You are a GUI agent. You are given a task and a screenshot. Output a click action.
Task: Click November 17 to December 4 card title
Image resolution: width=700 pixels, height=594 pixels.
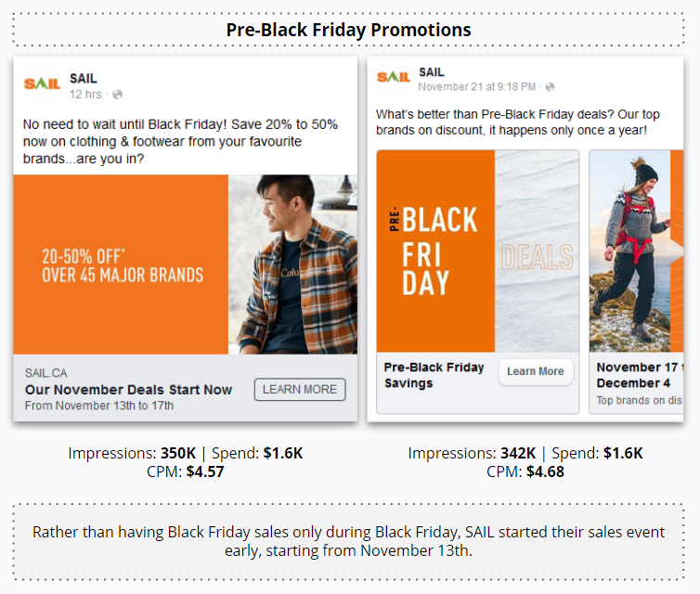click(639, 375)
